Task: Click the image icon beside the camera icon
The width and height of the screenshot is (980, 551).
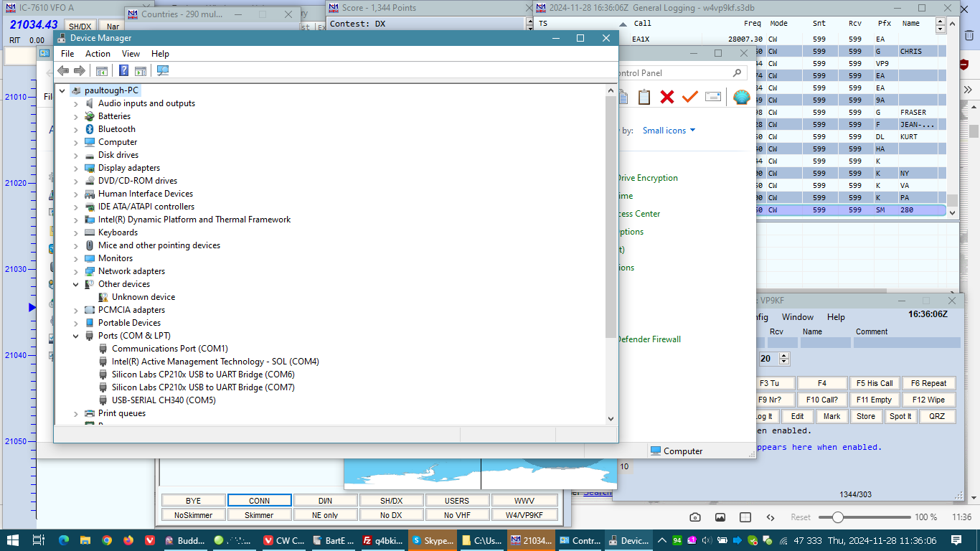Action: tap(720, 517)
